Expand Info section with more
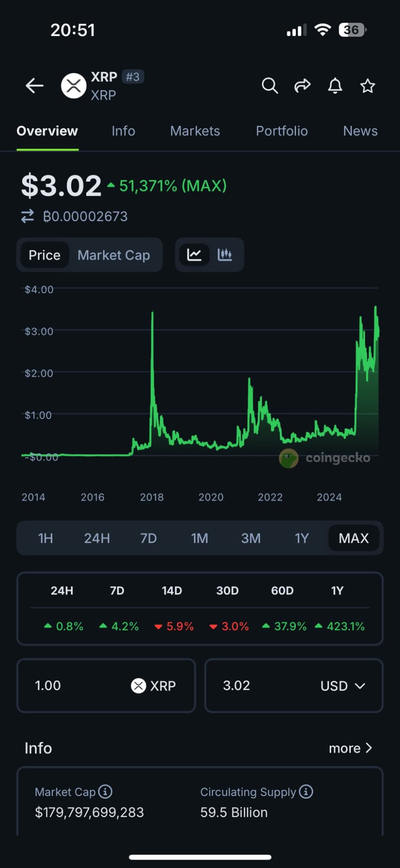 [x=350, y=748]
